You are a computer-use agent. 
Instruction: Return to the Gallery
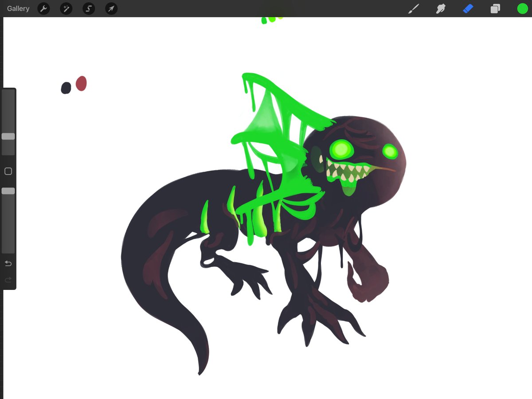pos(18,8)
